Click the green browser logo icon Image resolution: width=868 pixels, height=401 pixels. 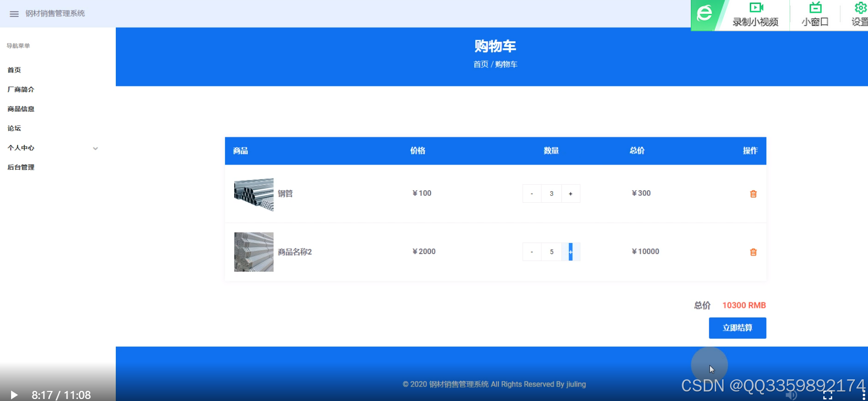704,13
